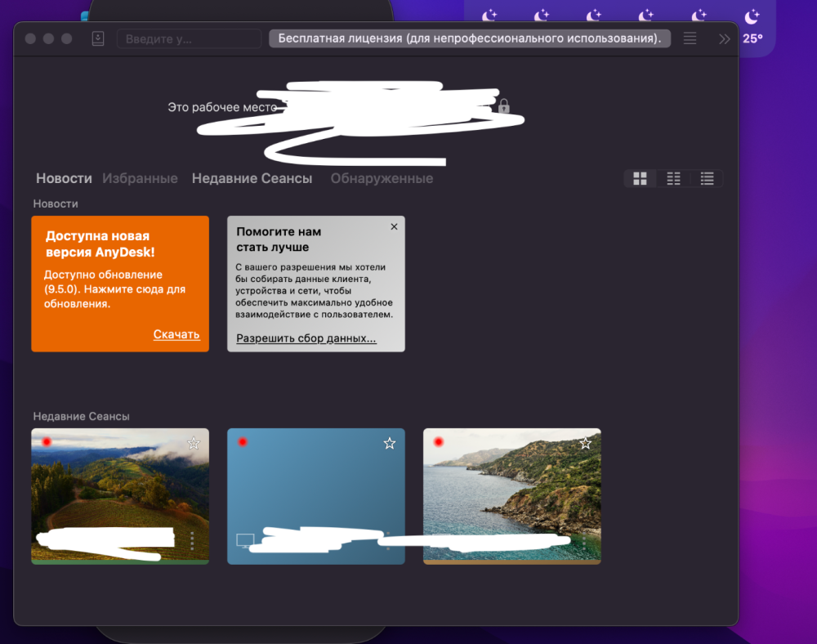The height and width of the screenshot is (644, 817).
Task: Open the address book icon in toolbar
Action: (x=98, y=38)
